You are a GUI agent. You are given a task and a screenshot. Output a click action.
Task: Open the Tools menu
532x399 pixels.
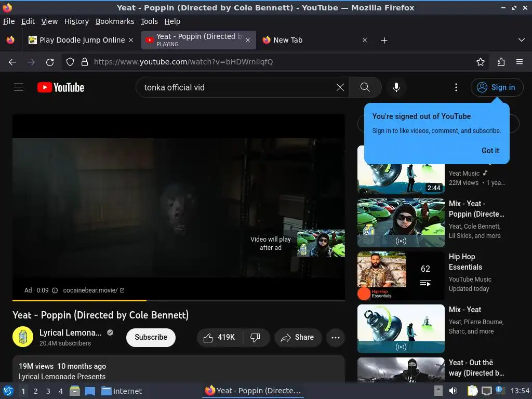pyautogui.click(x=149, y=21)
